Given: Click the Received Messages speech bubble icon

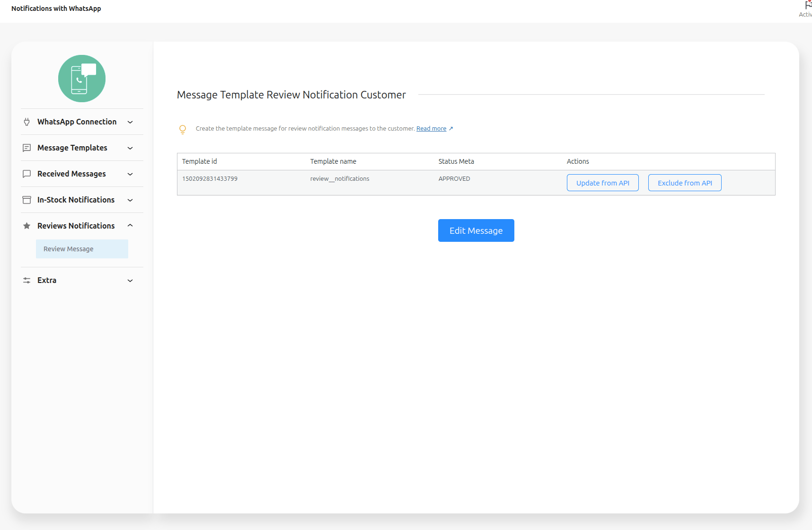Looking at the screenshot, I should coord(27,174).
